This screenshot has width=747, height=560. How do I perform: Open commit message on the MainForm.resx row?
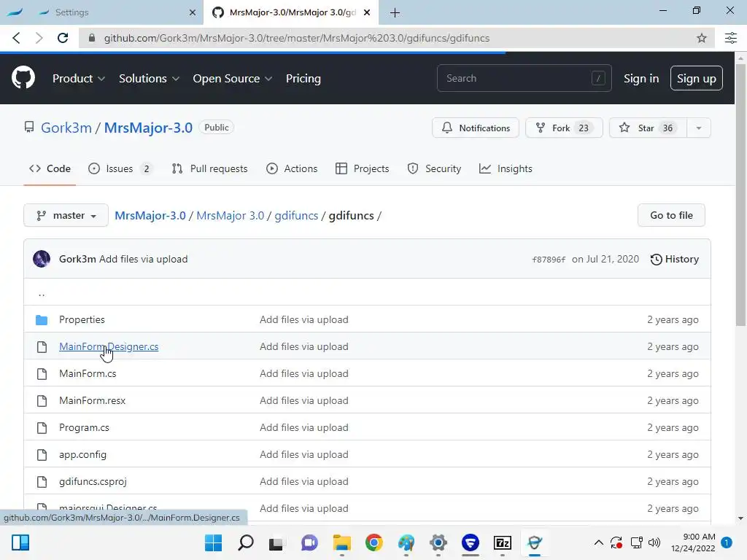(304, 400)
